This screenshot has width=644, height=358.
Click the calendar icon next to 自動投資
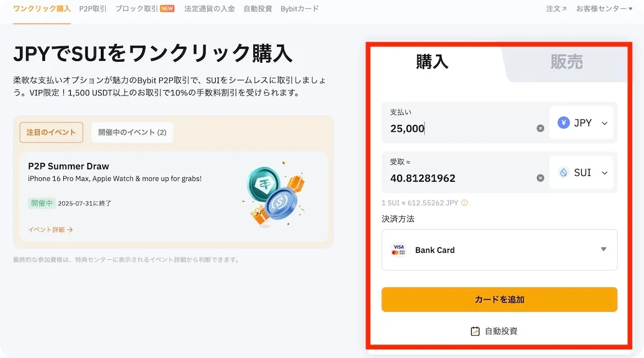(x=475, y=331)
